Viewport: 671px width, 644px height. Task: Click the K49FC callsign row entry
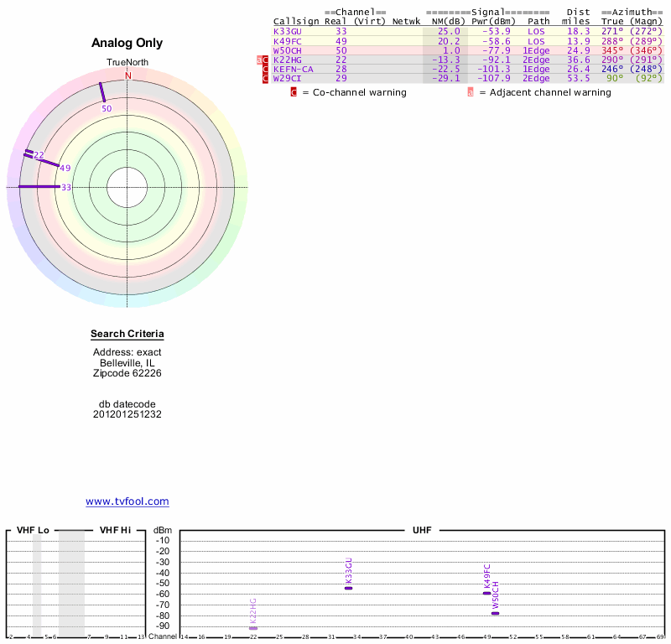point(288,41)
